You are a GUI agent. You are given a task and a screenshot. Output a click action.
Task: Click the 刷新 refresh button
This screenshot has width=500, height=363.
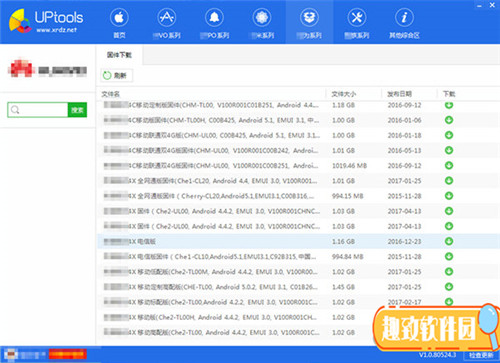pos(116,76)
